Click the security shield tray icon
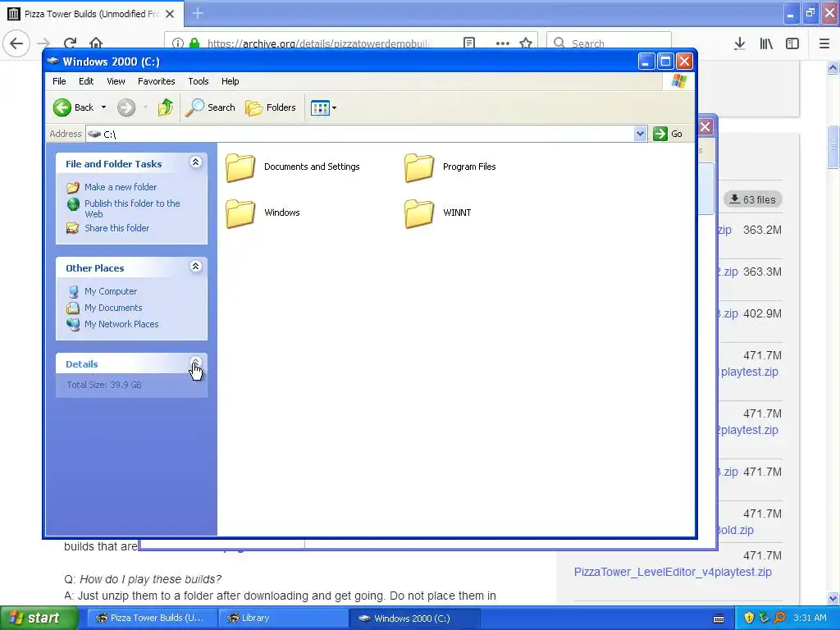The width and height of the screenshot is (840, 630). pos(749,618)
